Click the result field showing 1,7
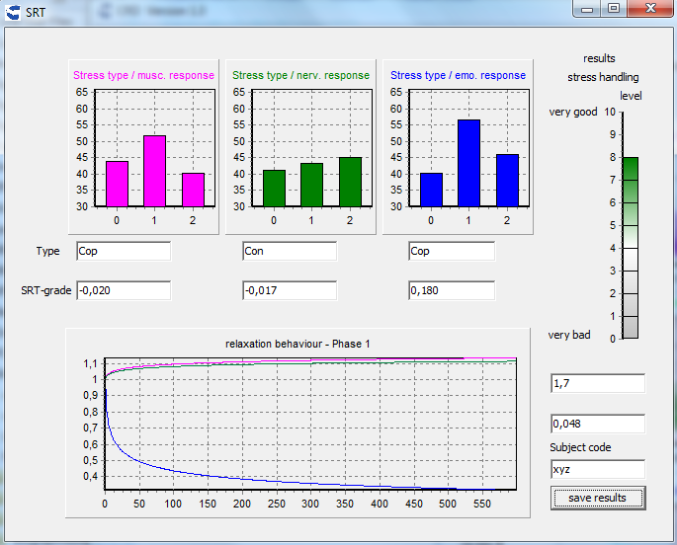The width and height of the screenshot is (677, 545). [x=597, y=384]
